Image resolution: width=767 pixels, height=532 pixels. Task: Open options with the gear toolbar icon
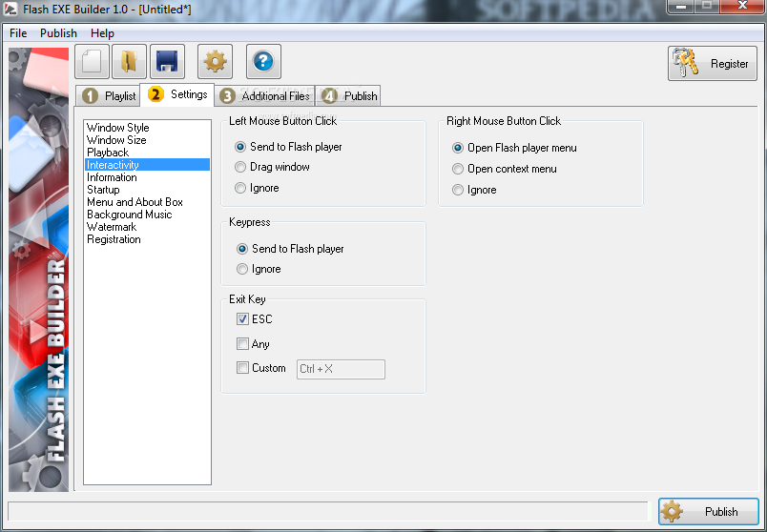click(216, 62)
